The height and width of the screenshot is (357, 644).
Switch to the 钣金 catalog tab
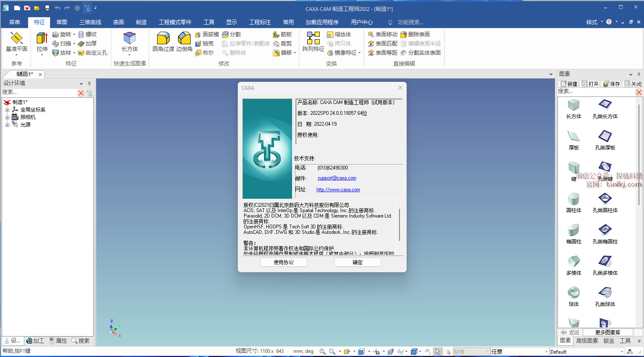609,341
